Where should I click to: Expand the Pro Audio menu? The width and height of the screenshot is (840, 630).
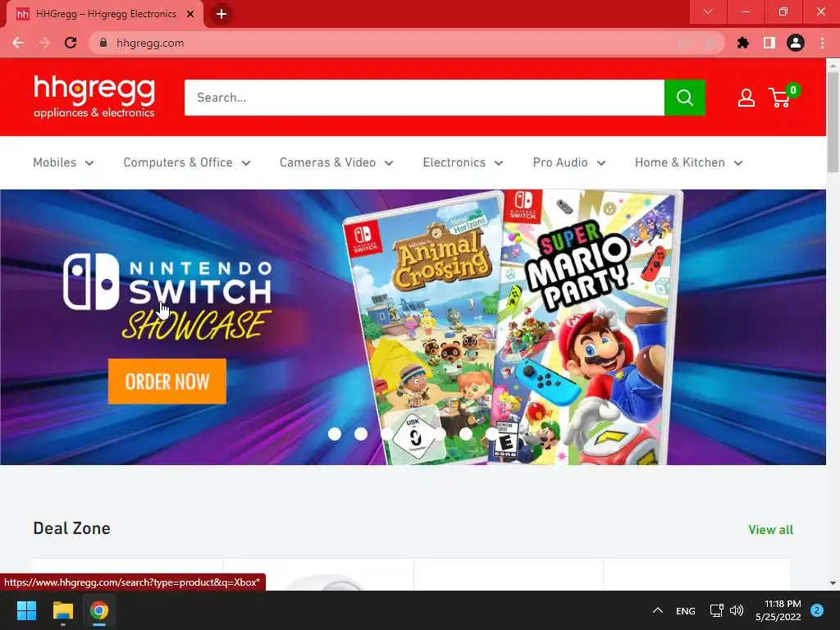tap(569, 162)
